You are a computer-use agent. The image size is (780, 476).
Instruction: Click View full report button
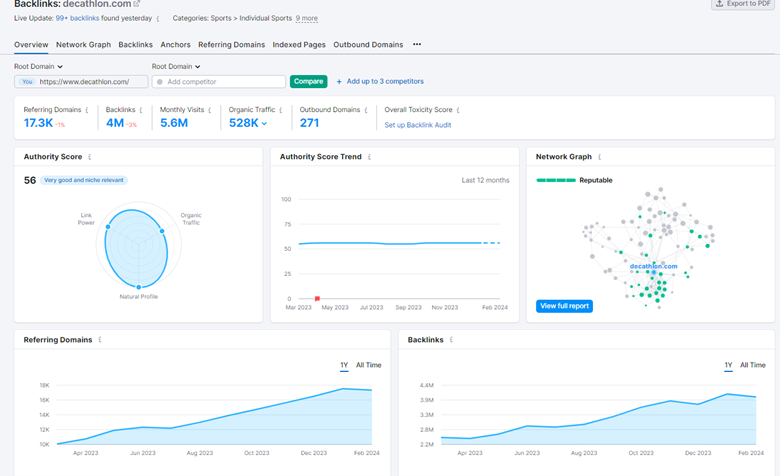point(564,306)
